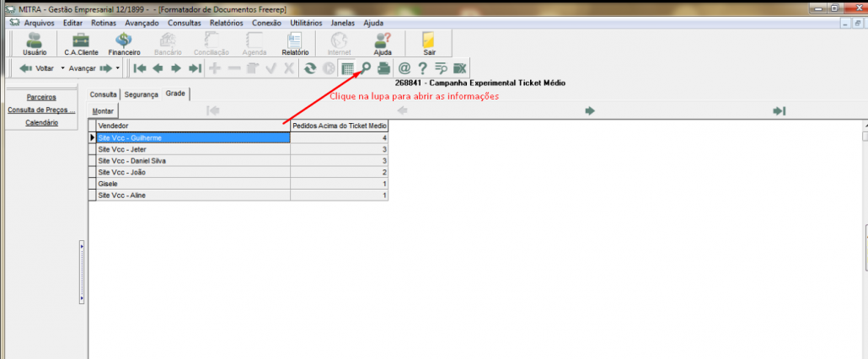The width and height of the screenshot is (868, 359).
Task: Open the Voltar dropdown arrow
Action: 62,68
